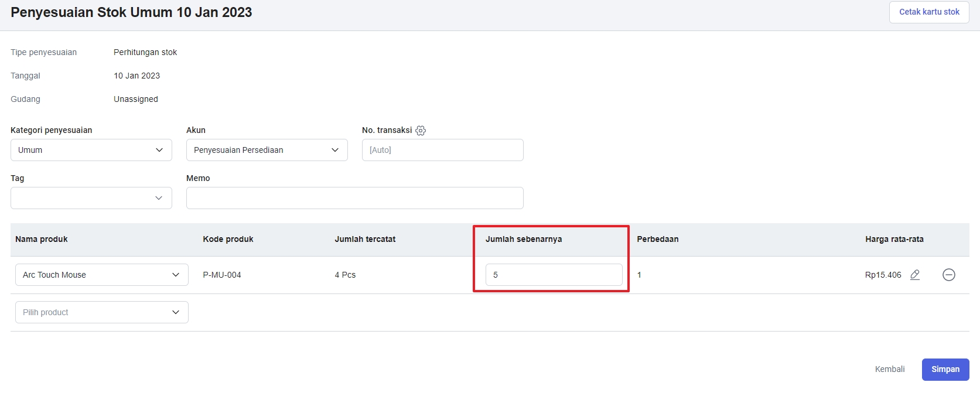Click the Rp15.406 average price value
980x396 pixels.
883,275
